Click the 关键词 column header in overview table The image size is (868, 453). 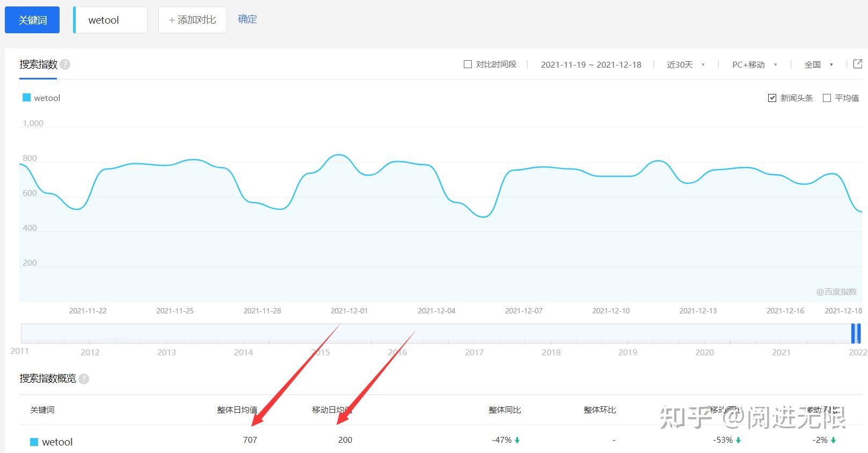(x=42, y=410)
